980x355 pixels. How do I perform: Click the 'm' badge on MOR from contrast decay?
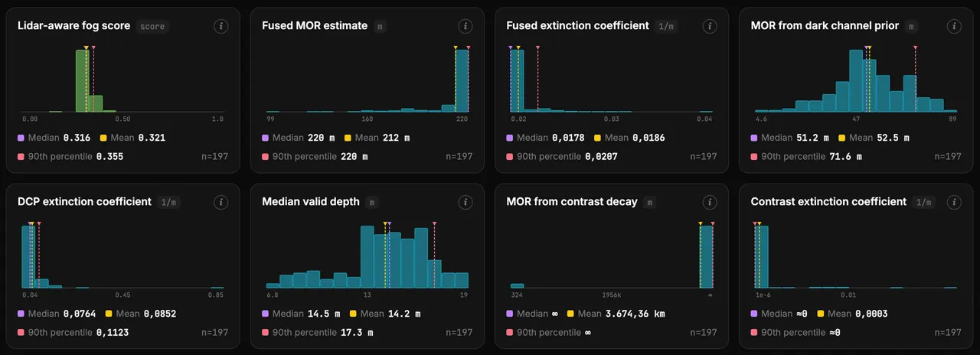coord(649,202)
